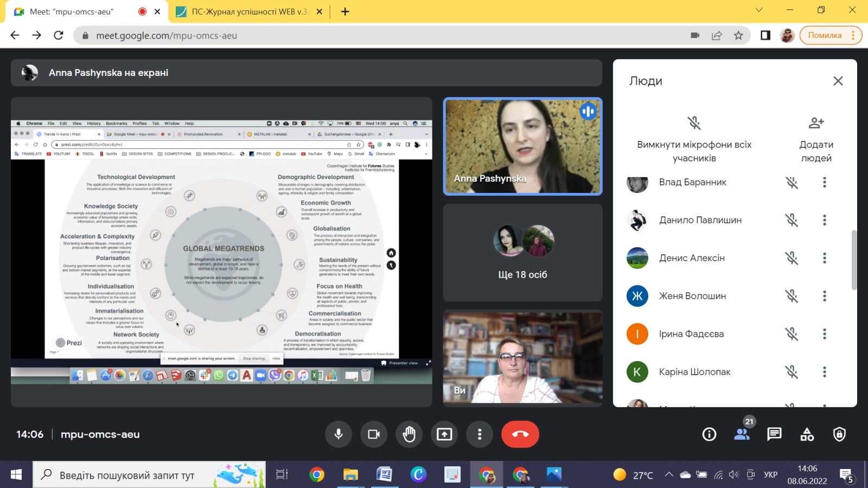Toggle the camera on or off

374,434
